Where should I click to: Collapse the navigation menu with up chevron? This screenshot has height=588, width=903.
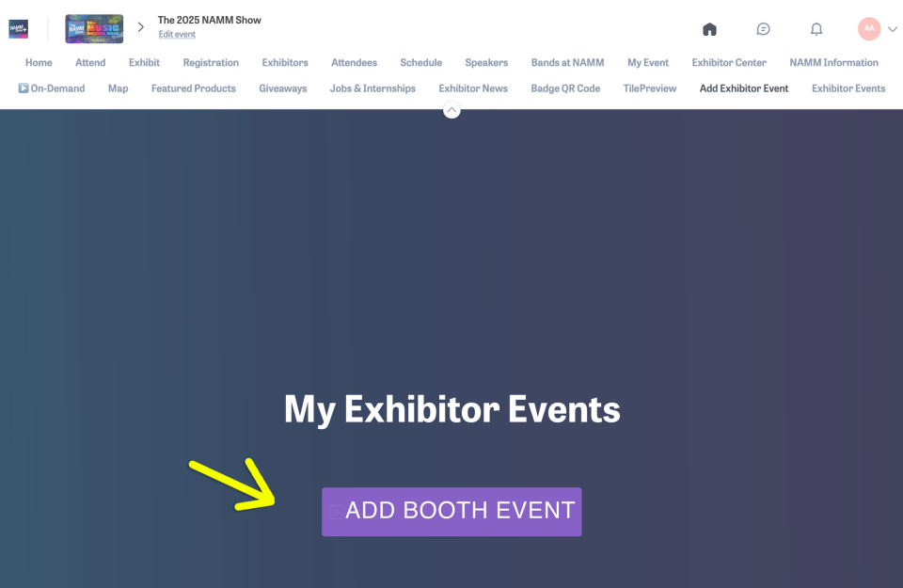pyautogui.click(x=451, y=110)
